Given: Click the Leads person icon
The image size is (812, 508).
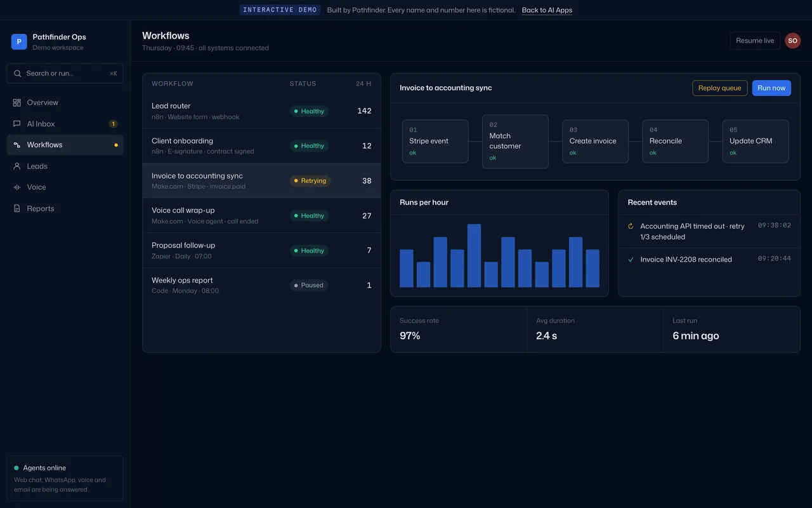Looking at the screenshot, I should click(x=17, y=166).
